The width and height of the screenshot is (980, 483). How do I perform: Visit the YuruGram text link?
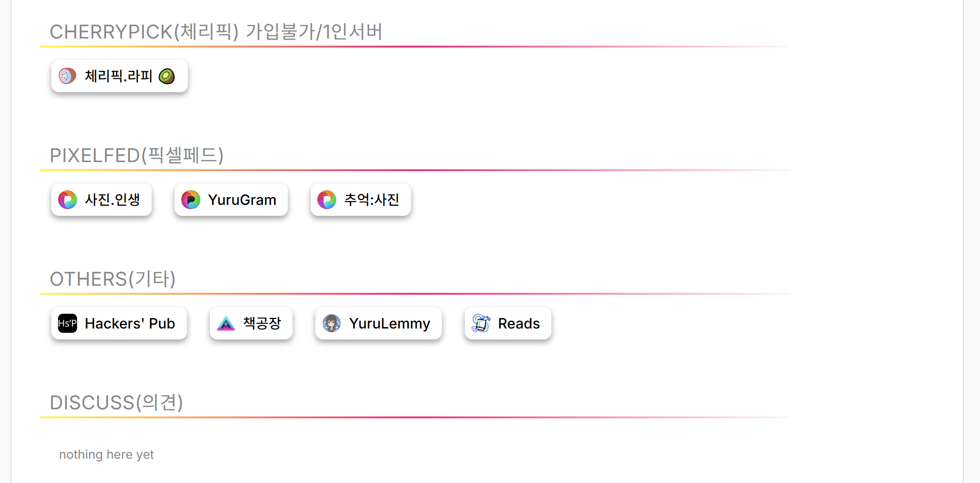point(242,200)
